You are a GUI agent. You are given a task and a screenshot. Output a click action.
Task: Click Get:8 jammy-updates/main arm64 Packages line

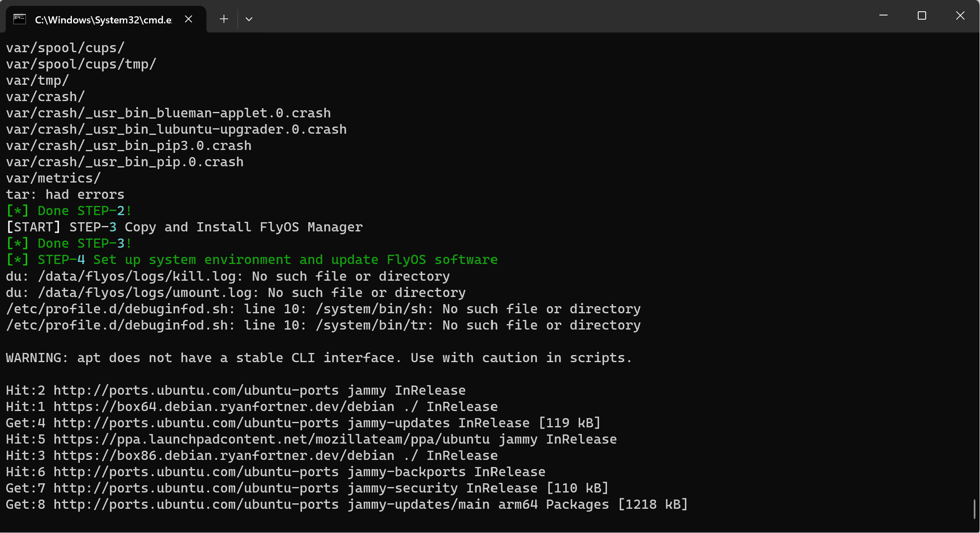[x=347, y=505]
